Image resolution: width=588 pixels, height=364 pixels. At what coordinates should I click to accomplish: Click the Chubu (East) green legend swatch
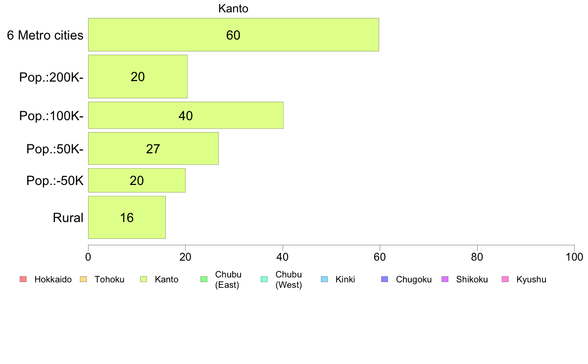pos(203,279)
